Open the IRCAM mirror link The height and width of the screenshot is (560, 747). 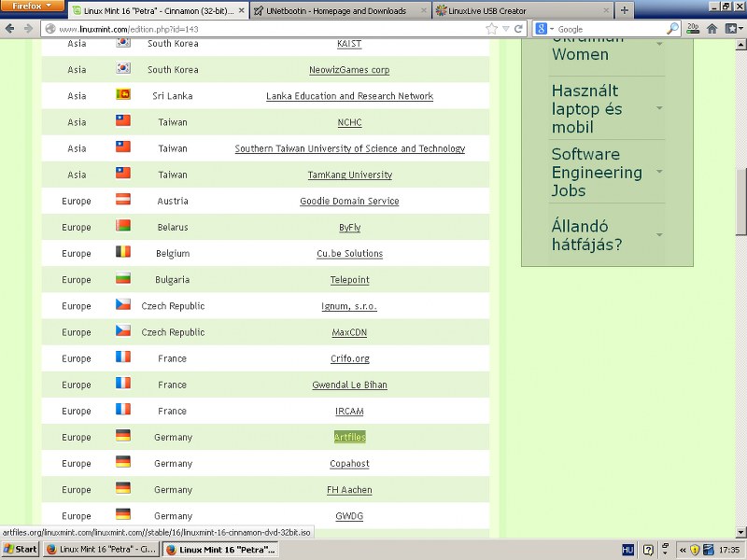pos(349,411)
